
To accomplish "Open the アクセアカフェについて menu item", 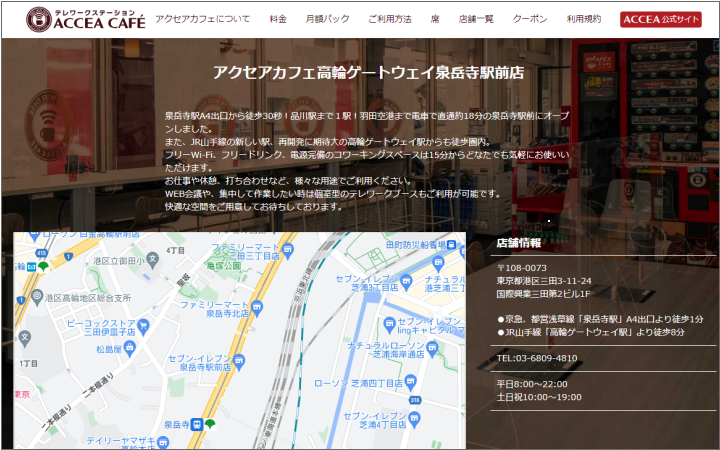I will pos(202,19).
